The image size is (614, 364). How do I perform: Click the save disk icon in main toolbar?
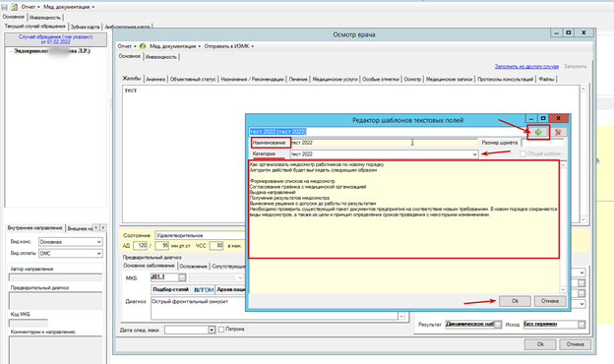tap(5, 7)
